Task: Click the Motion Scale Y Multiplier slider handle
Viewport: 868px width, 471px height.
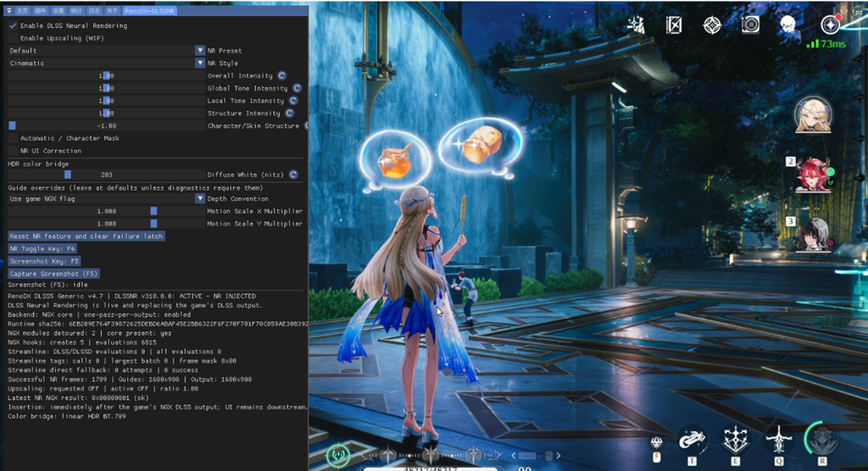Action: coord(154,224)
